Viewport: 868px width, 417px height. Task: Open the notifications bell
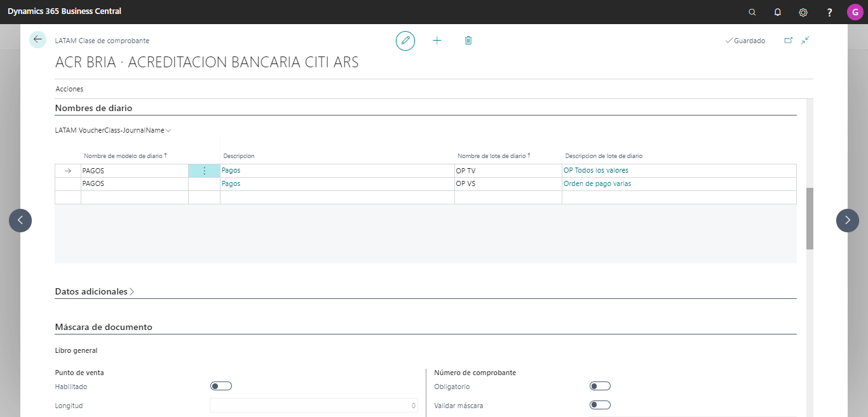pyautogui.click(x=778, y=12)
